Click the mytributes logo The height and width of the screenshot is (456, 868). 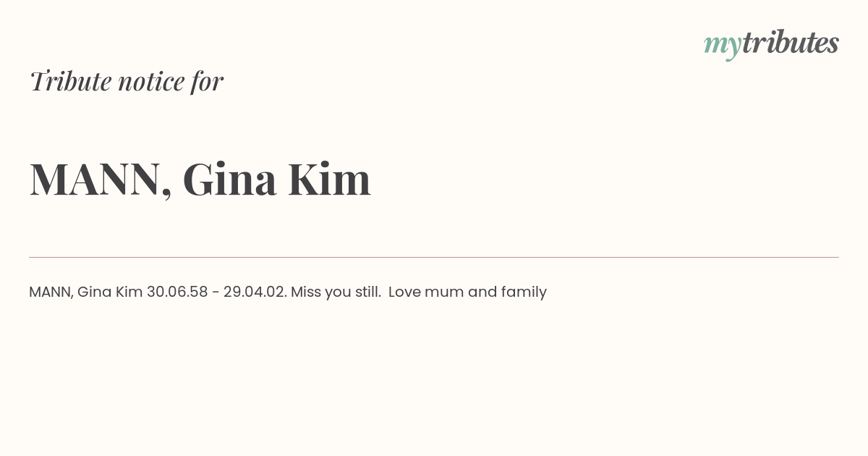point(771,44)
